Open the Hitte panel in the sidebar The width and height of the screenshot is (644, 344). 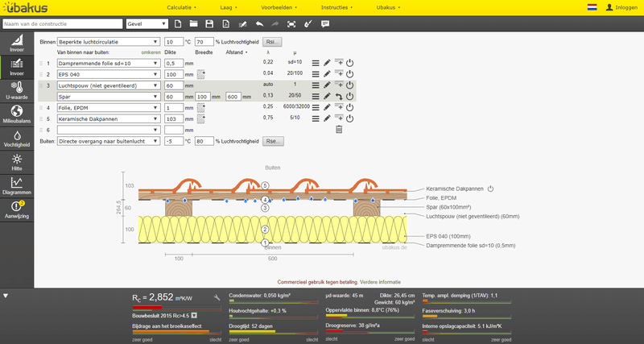pos(16,161)
